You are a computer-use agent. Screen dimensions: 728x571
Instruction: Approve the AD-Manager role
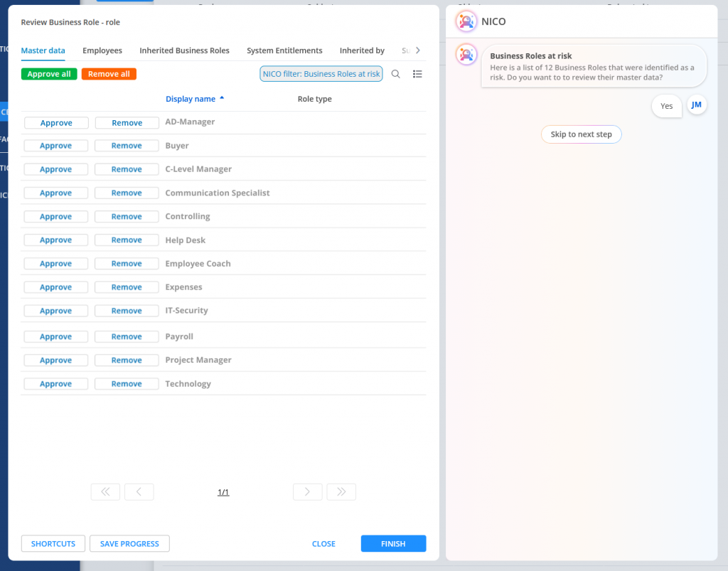tap(56, 123)
